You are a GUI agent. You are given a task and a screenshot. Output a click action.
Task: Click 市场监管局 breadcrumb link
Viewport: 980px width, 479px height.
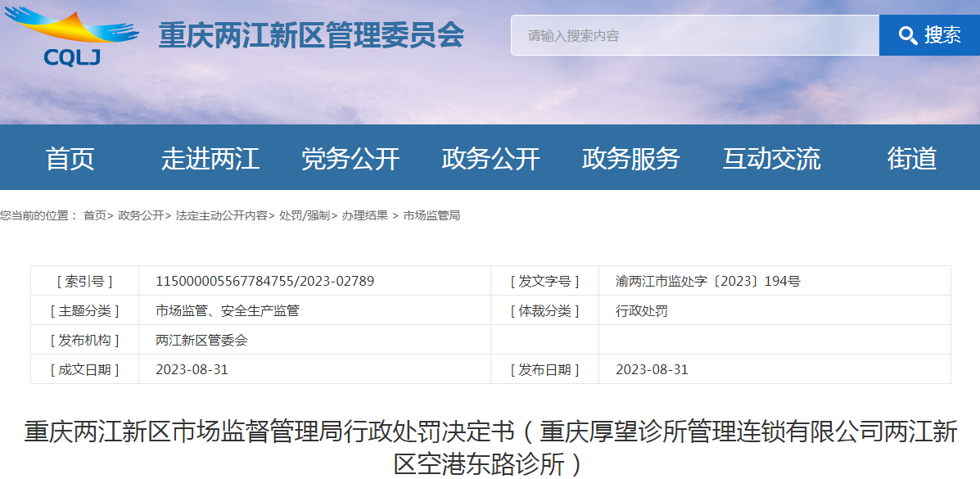(431, 215)
